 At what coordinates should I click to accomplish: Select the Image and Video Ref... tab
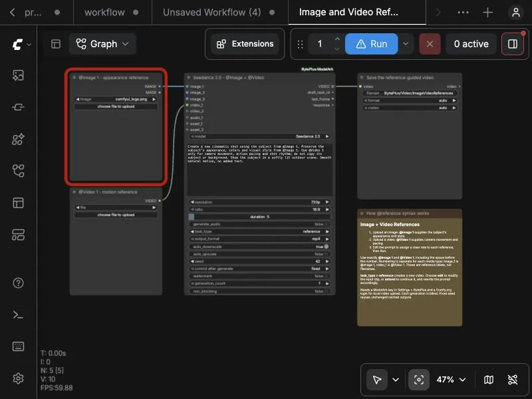pos(357,13)
